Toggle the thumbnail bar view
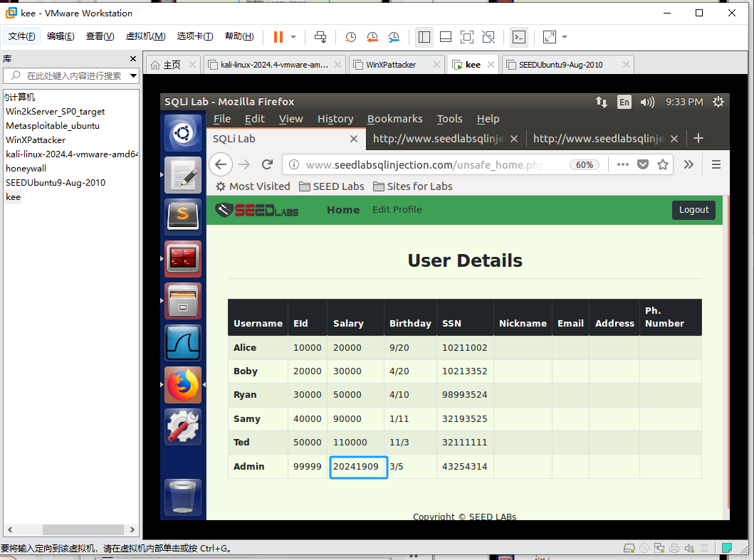 pos(446,37)
